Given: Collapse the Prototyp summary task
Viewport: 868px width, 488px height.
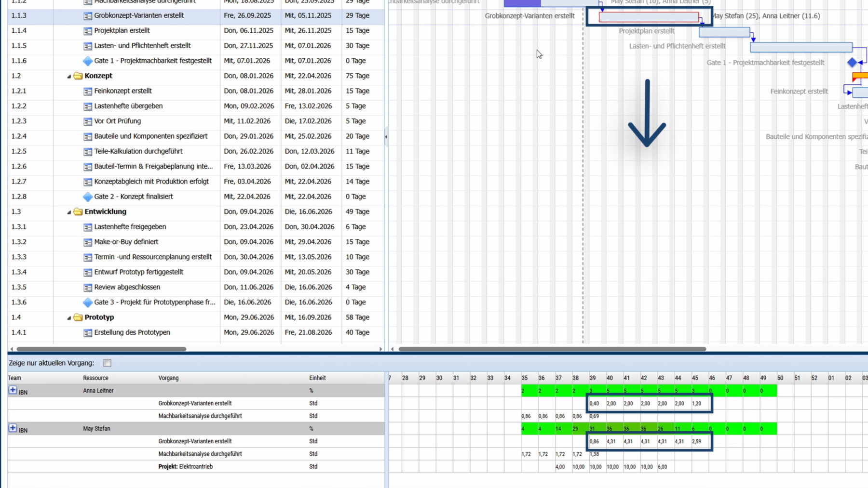Looking at the screenshot, I should 68,318.
